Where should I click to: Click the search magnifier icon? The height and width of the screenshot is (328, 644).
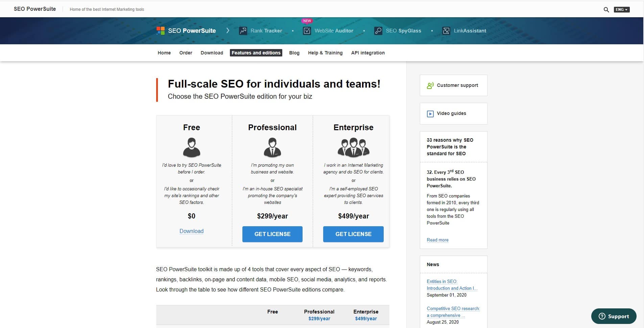pyautogui.click(x=606, y=9)
